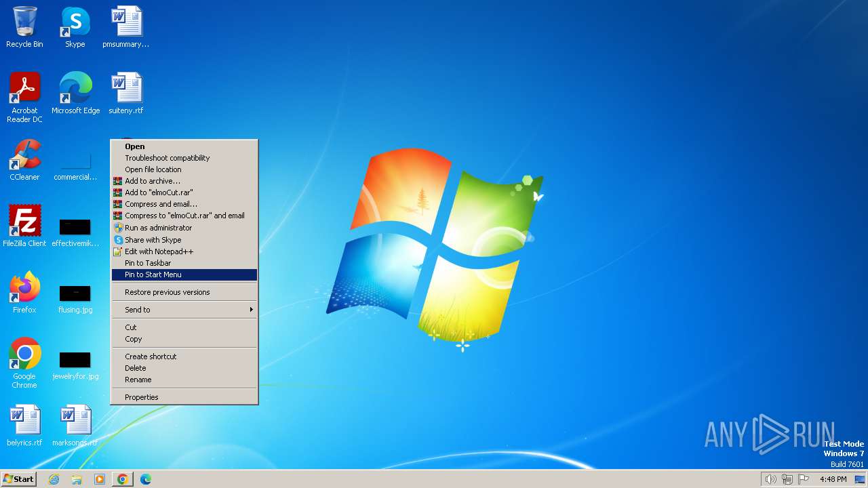Select the effectivemik file thumbnail
The width and height of the screenshot is (868, 488).
point(75,230)
